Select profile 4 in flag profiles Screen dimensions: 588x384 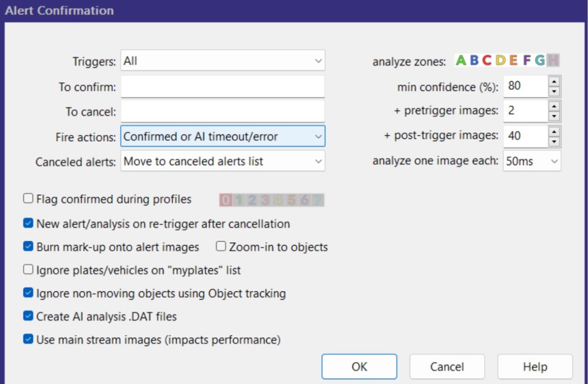click(x=278, y=200)
